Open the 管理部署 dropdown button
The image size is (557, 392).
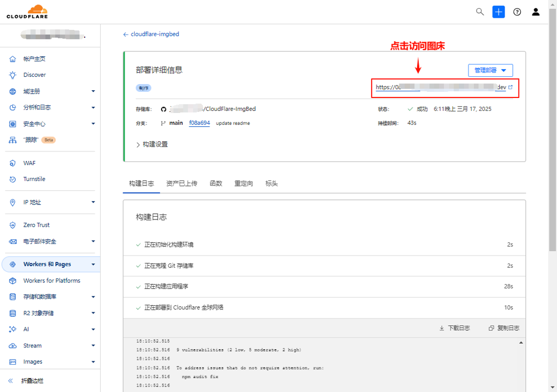pyautogui.click(x=490, y=71)
